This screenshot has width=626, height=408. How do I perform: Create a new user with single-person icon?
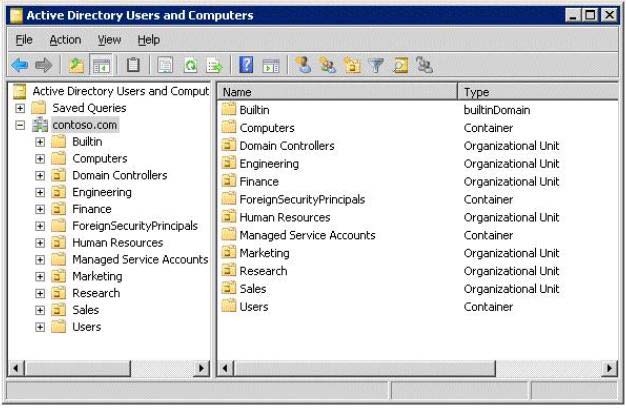pos(303,65)
